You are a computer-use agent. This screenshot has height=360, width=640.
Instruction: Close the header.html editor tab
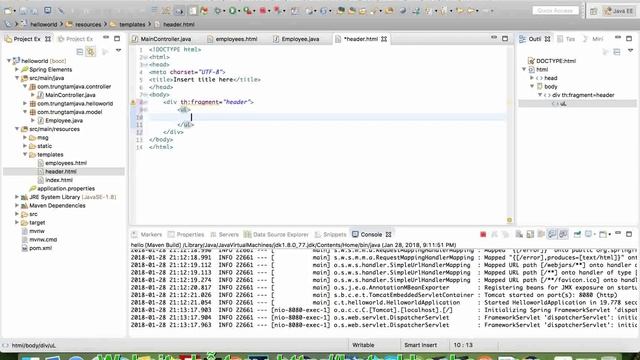pos(384,39)
